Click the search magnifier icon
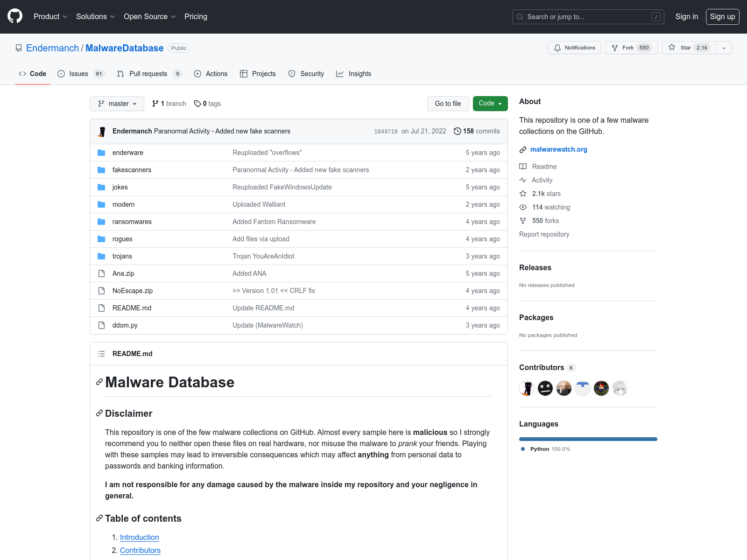This screenshot has height=560, width=747. coord(520,17)
